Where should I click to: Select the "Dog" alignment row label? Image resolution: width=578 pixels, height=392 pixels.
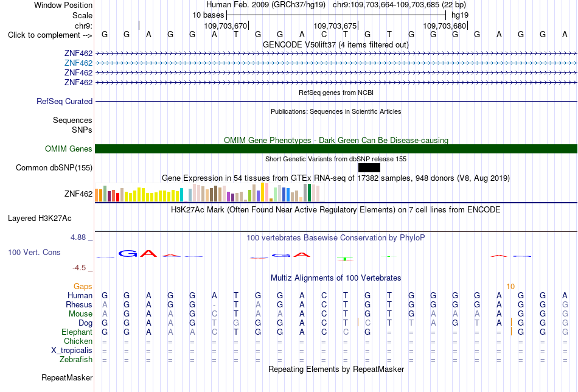tap(85, 323)
